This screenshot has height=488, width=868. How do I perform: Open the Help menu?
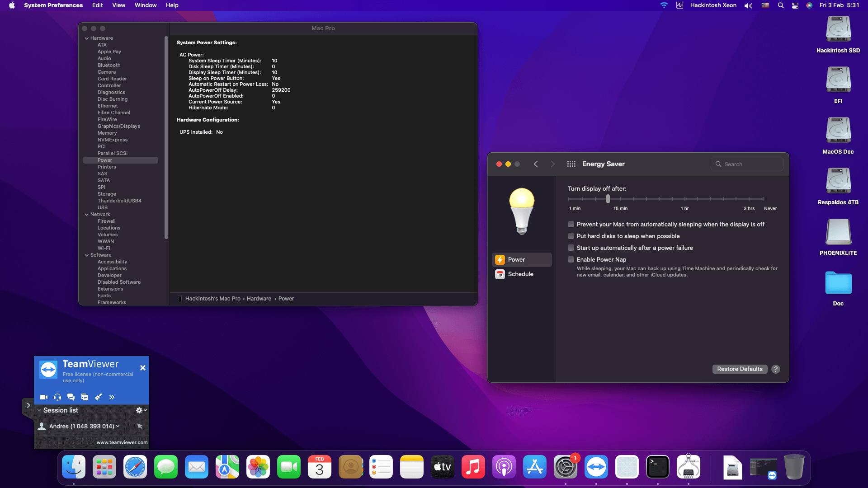[x=172, y=5]
